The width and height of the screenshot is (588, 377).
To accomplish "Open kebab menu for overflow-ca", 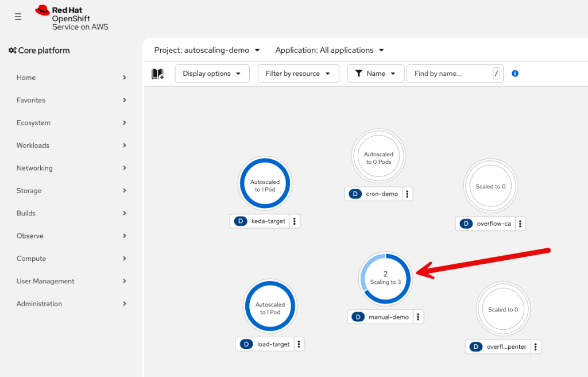I will click(520, 224).
